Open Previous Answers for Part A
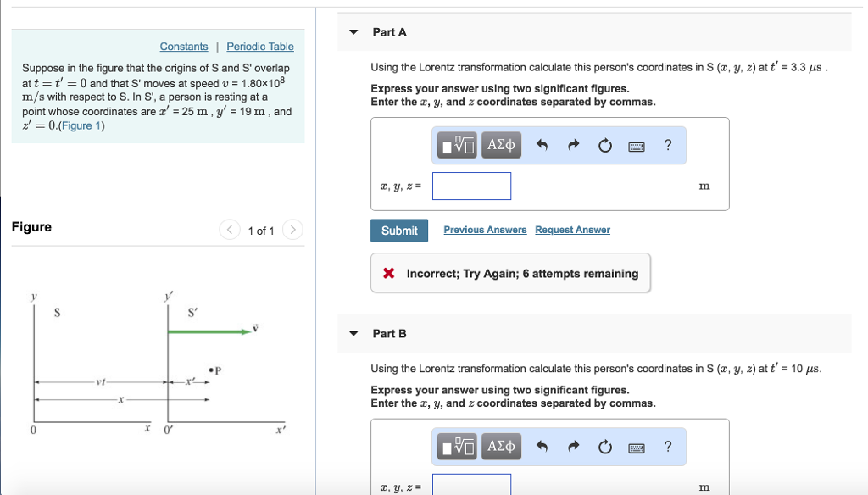This screenshot has height=495, width=868. point(485,230)
